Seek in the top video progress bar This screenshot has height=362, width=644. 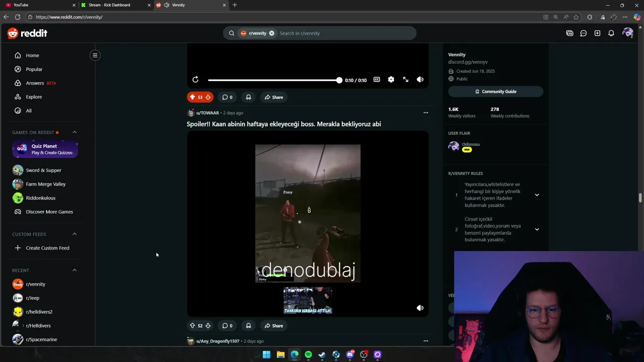275,80
